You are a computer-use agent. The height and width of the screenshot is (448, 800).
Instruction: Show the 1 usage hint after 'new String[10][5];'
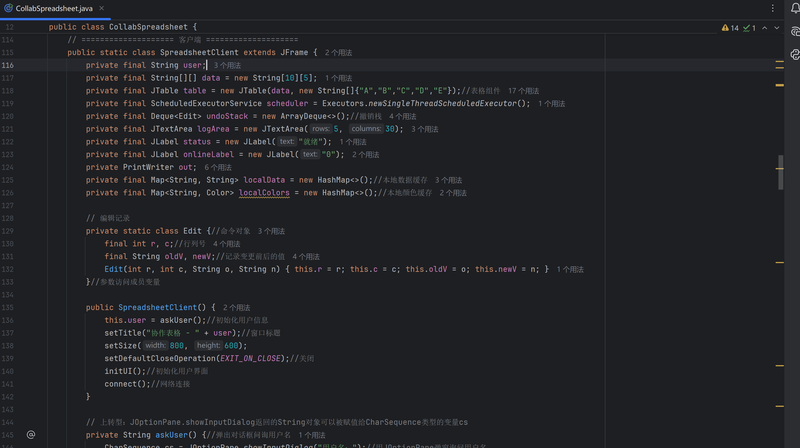coord(338,78)
